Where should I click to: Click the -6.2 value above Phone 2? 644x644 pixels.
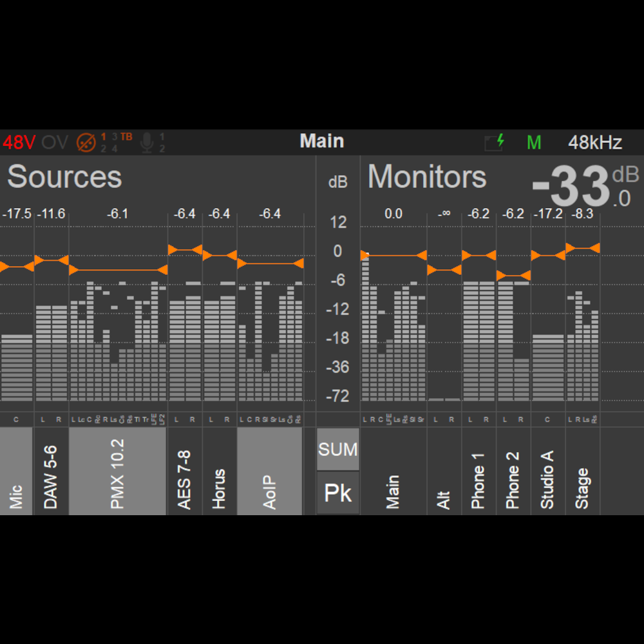[513, 214]
